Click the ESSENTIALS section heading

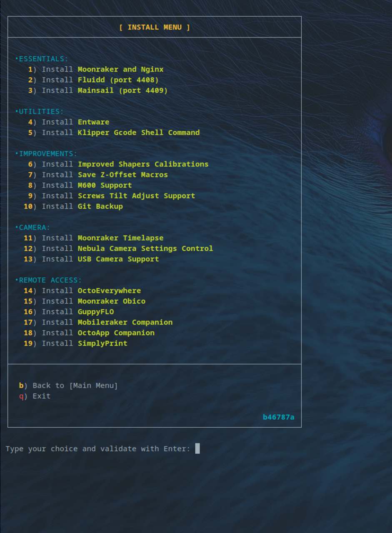click(x=42, y=59)
